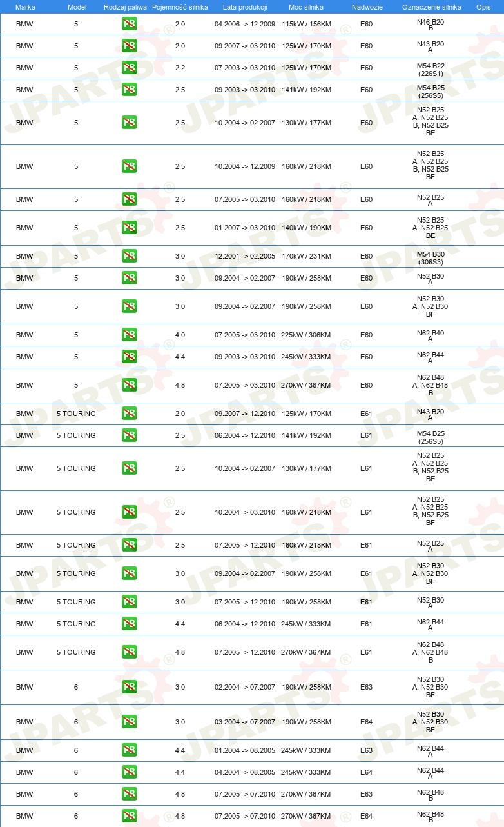This screenshot has width=504, height=827.
Task: Click the fuel icon in the E64 4.8 row
Action: (x=129, y=816)
